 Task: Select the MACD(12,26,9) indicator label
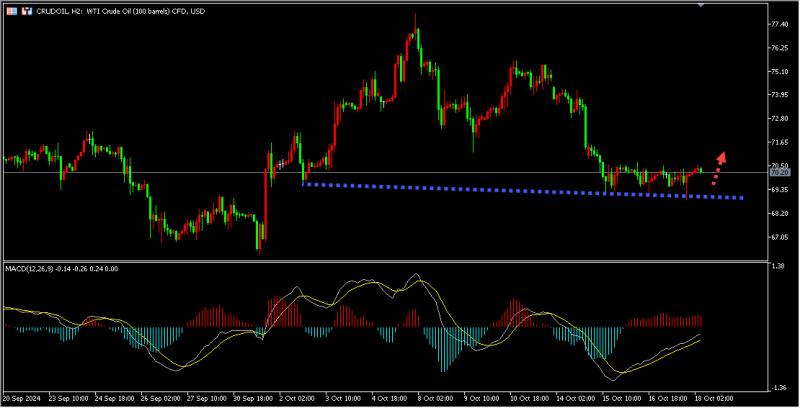click(x=61, y=268)
